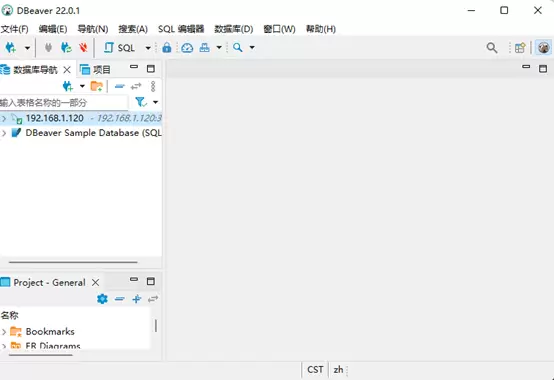Open the 窗口(W) menu
The image size is (554, 380).
coord(279,29)
